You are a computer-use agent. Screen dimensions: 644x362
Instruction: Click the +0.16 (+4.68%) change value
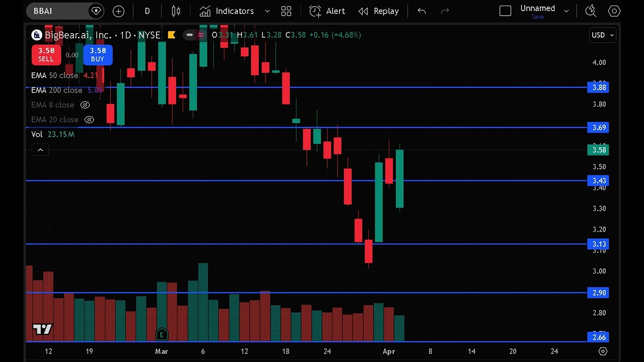coord(335,35)
